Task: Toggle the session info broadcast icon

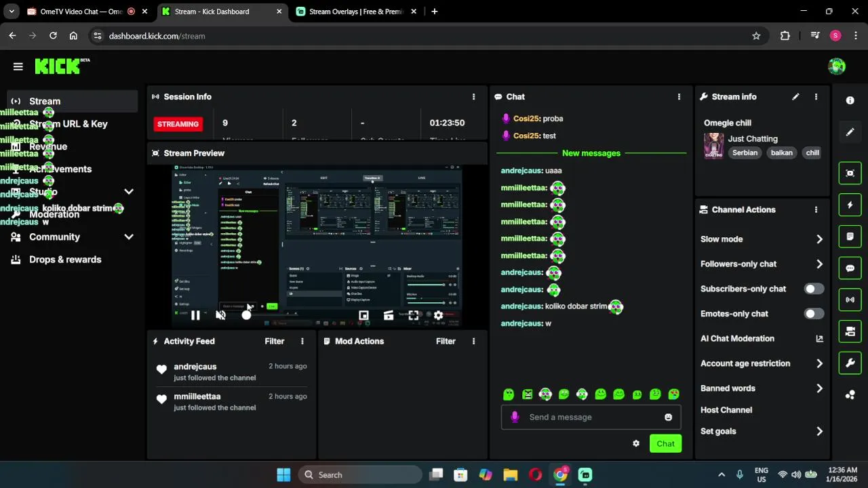Action: (850, 300)
